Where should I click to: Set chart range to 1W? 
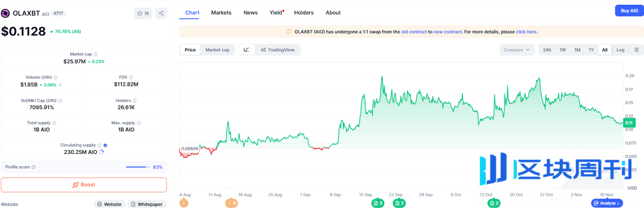563,50
